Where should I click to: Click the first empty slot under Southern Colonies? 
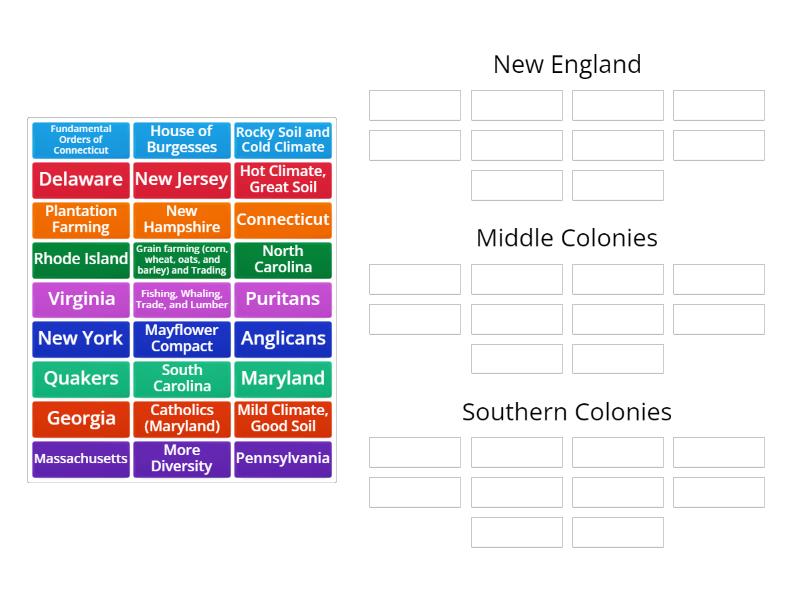click(415, 452)
